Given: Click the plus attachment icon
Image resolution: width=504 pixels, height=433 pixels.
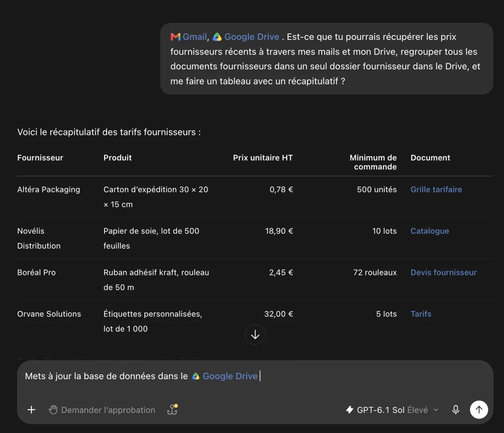Looking at the screenshot, I should (x=31, y=410).
